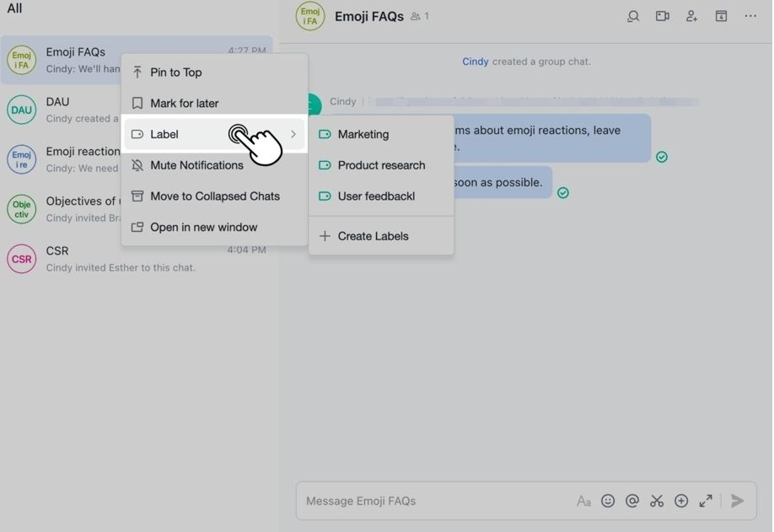Click the text formatting Aa icon
This screenshot has height=532, width=774.
tap(583, 501)
